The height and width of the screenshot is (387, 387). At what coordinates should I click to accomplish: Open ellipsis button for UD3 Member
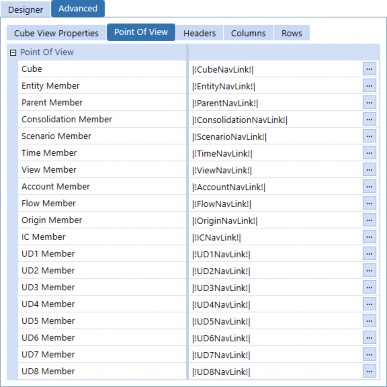(x=369, y=287)
